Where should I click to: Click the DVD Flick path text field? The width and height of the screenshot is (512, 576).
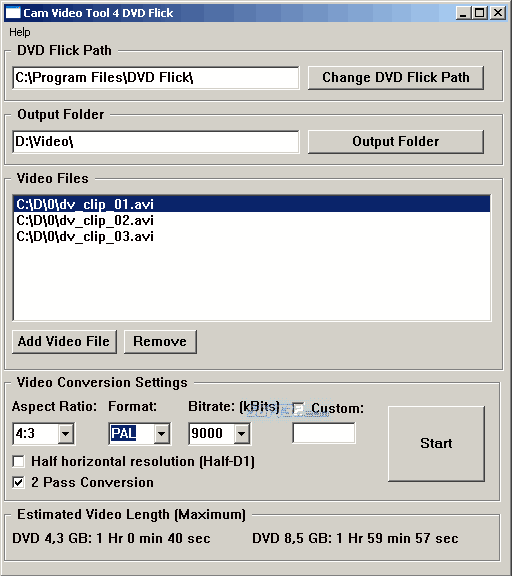[156, 78]
